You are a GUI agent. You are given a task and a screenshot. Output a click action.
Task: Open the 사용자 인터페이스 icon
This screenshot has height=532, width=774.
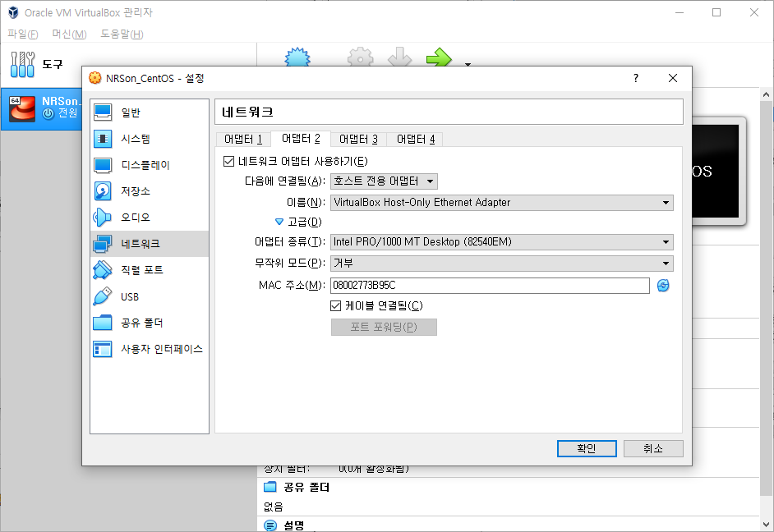tap(103, 349)
